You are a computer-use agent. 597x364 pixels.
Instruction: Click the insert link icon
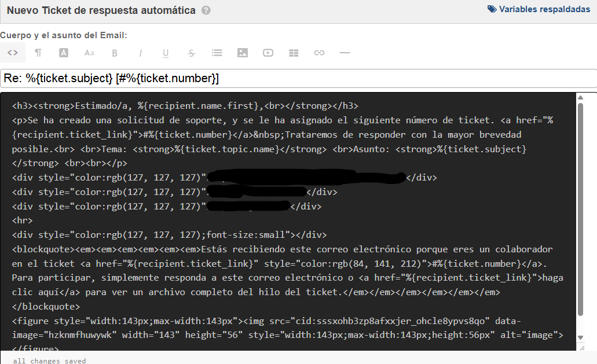click(319, 53)
